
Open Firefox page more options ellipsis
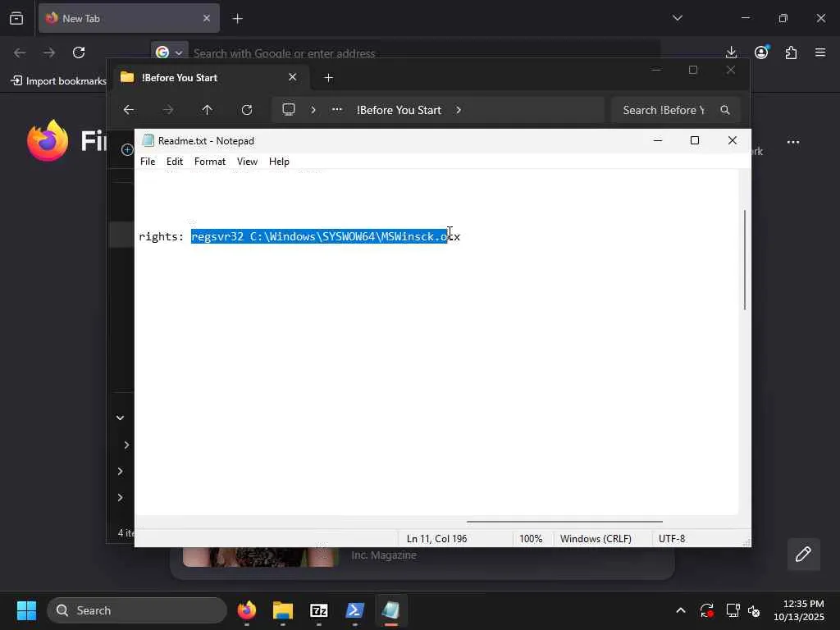[793, 142]
